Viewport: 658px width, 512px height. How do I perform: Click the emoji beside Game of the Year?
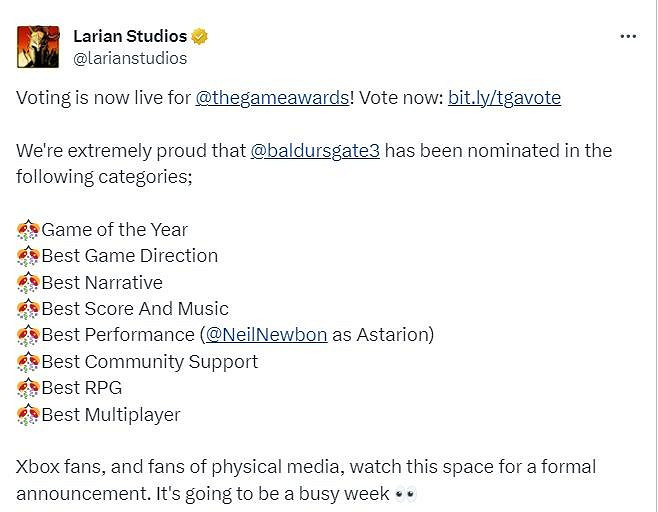28,230
